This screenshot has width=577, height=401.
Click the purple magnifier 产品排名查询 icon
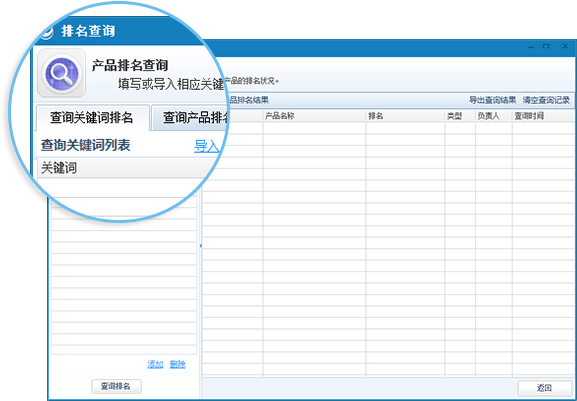click(x=61, y=73)
